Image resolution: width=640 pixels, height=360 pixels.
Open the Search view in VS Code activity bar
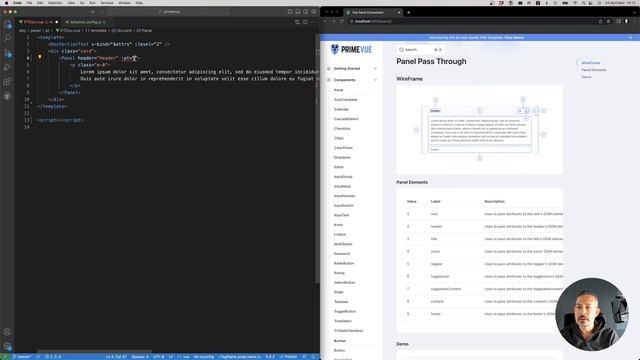(7, 38)
